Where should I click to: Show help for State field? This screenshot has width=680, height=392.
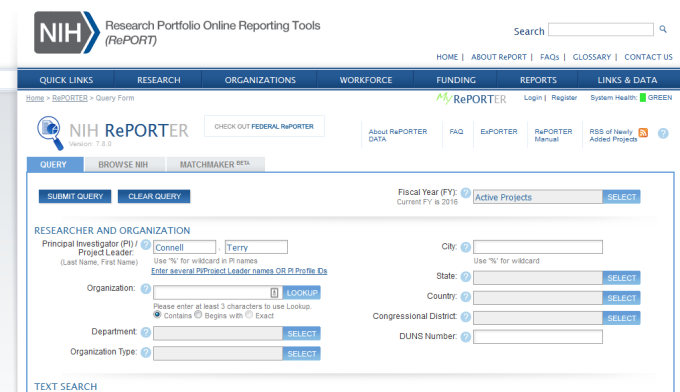point(466,277)
